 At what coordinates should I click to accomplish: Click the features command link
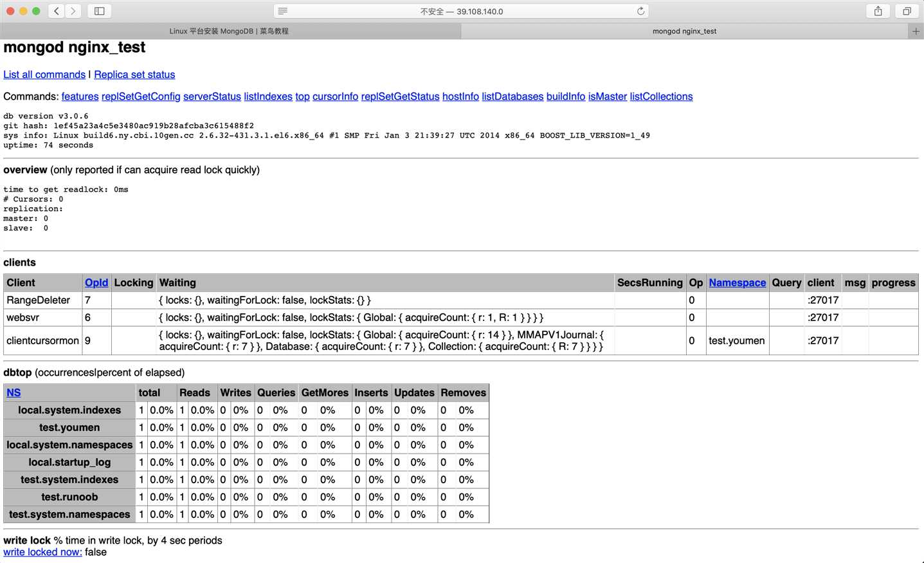pos(80,97)
